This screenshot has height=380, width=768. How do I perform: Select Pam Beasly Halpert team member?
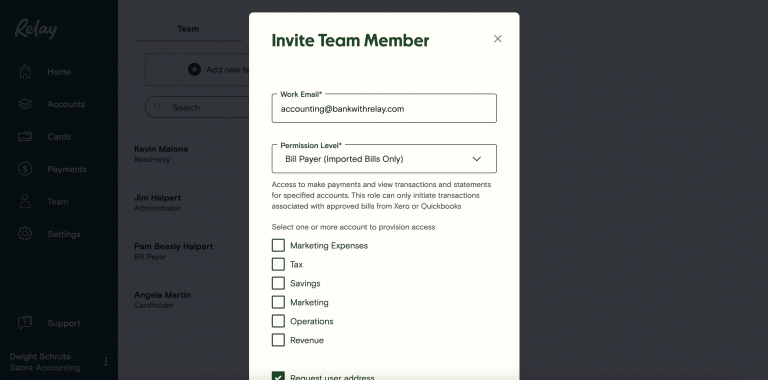(174, 246)
